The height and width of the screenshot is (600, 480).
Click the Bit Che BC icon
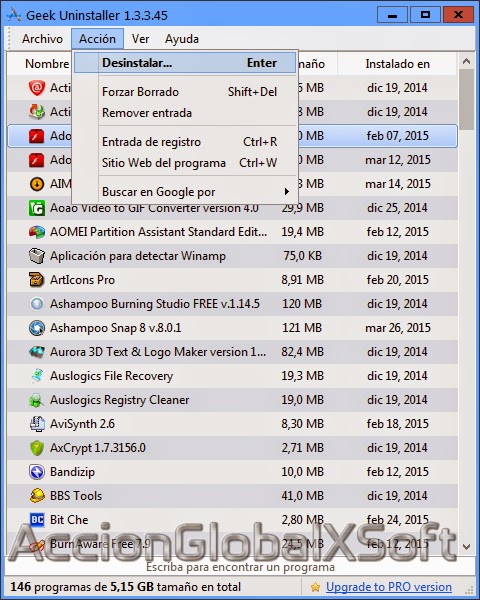pyautogui.click(x=37, y=520)
